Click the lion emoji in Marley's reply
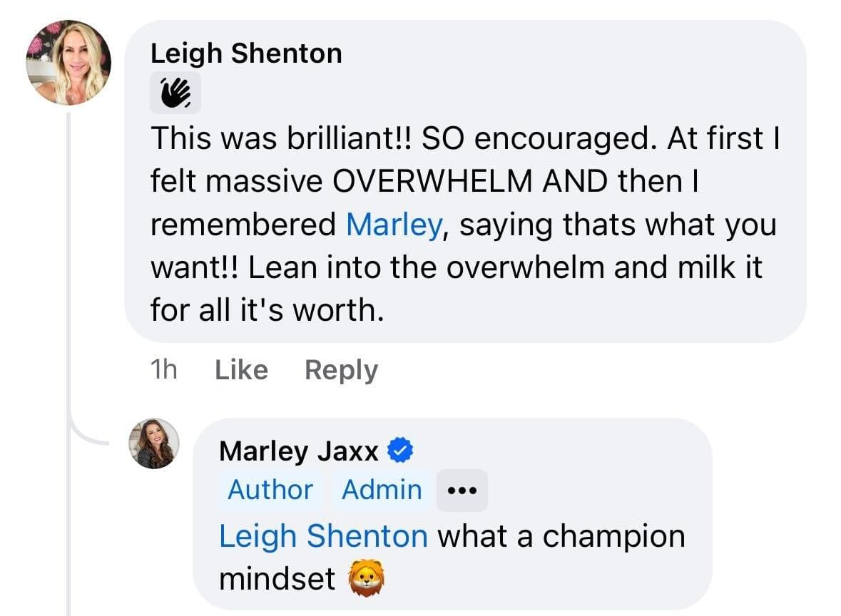Viewport: 841px width, 616px height. 367,578
